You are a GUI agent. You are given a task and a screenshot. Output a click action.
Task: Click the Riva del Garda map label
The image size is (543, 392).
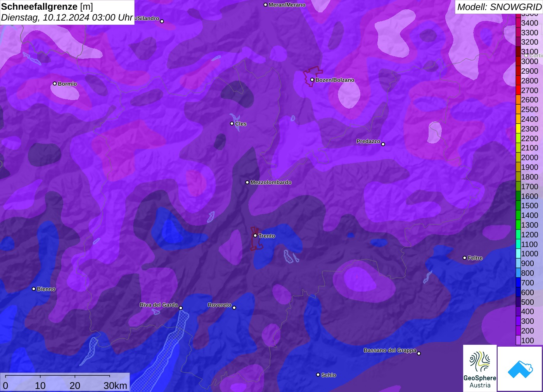159,305
